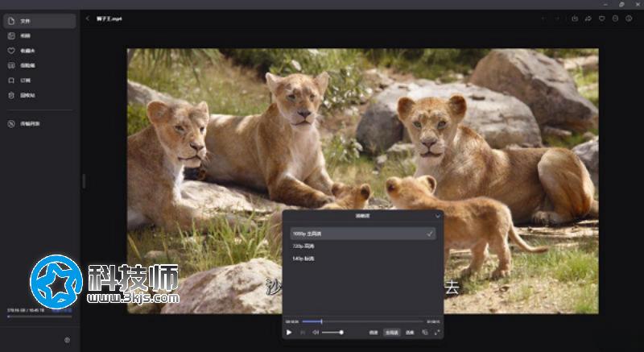Image resolution: width=644 pixels, height=352 pixels.
Task: Open settings with the bottom-left gear icon
Action: [x=68, y=340]
